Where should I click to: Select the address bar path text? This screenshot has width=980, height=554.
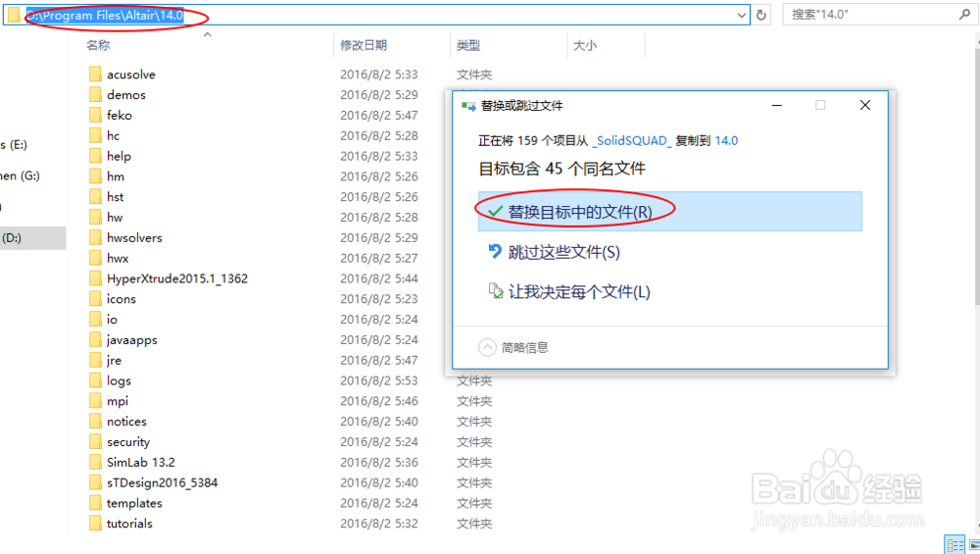(105, 16)
